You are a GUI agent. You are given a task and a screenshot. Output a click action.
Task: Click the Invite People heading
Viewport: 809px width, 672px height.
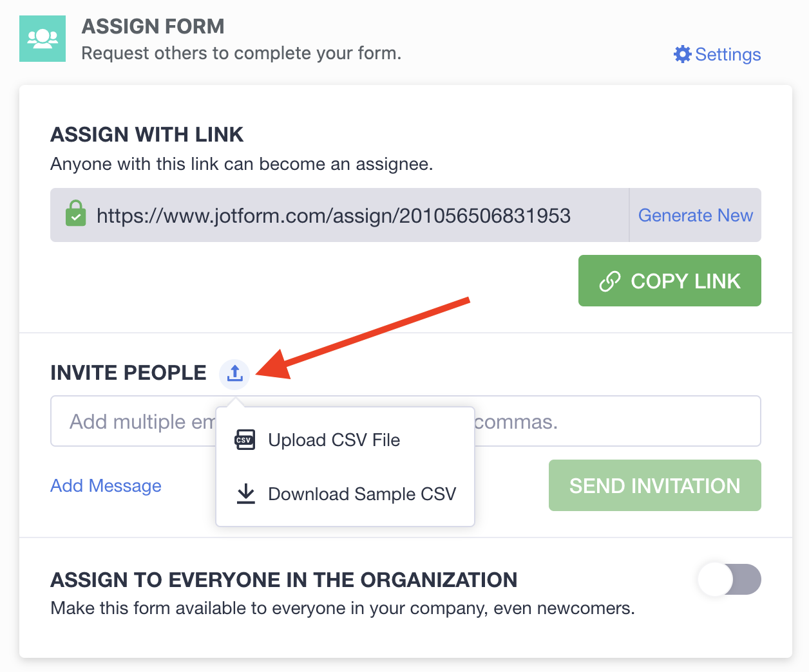click(128, 373)
